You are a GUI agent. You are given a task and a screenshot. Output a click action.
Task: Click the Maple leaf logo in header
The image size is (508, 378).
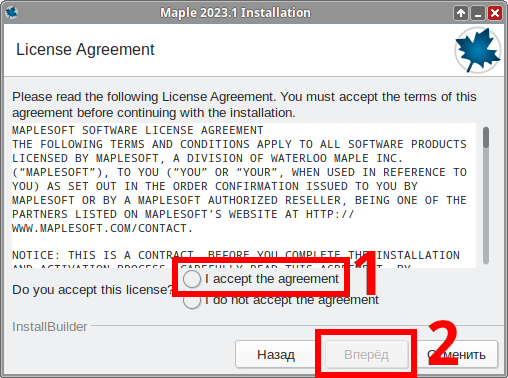point(478,50)
